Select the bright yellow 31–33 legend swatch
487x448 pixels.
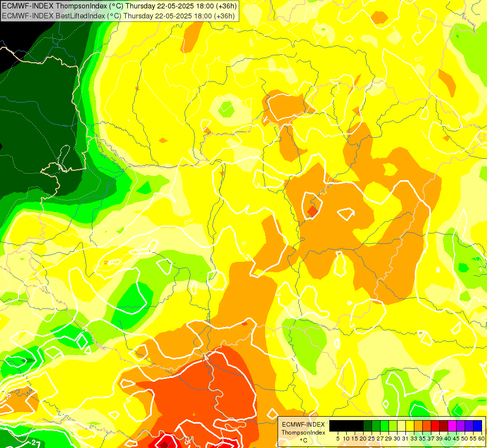(x=410, y=426)
